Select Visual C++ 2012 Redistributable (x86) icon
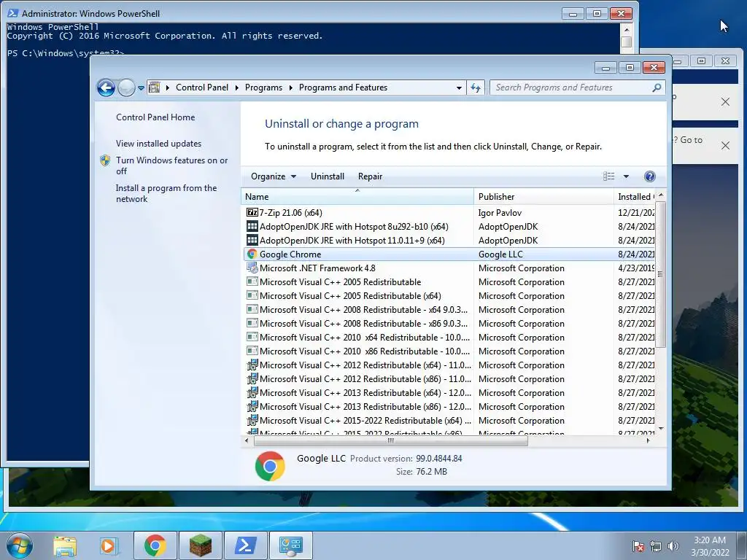 pos(252,379)
